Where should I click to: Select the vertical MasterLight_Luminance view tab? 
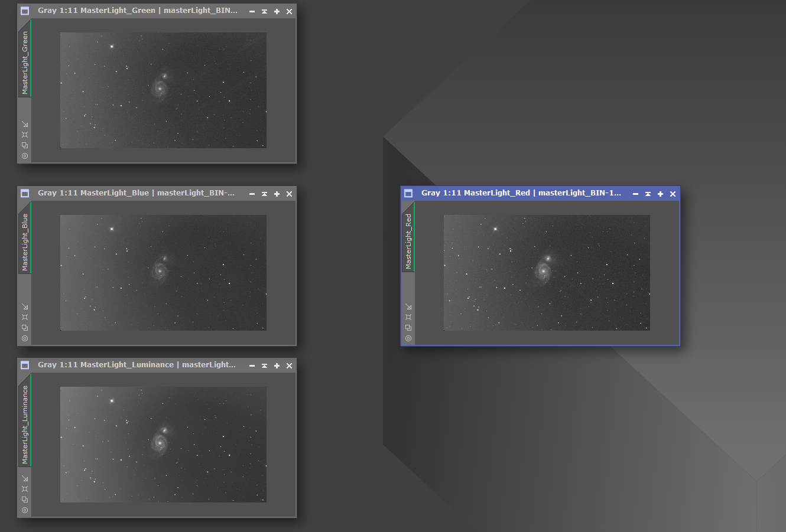[25, 420]
